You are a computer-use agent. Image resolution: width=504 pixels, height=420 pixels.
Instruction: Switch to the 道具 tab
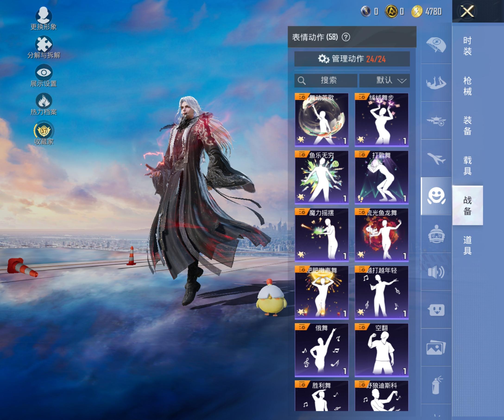[x=467, y=245]
